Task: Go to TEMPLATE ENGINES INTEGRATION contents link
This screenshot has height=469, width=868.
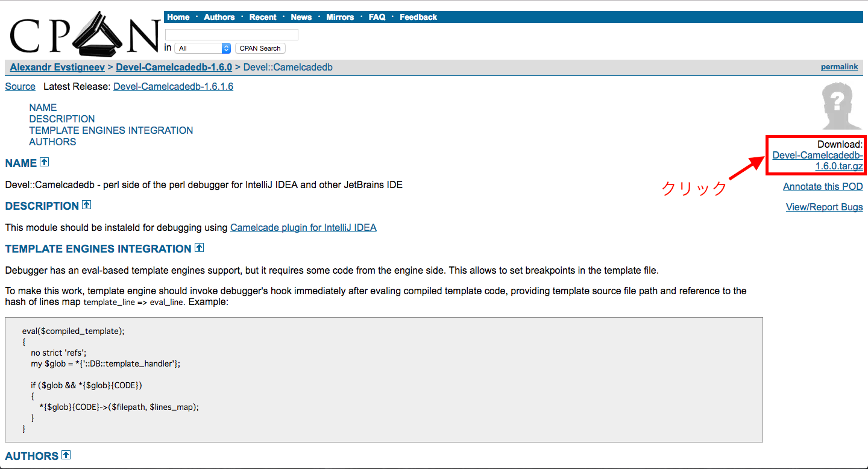Action: (x=111, y=130)
